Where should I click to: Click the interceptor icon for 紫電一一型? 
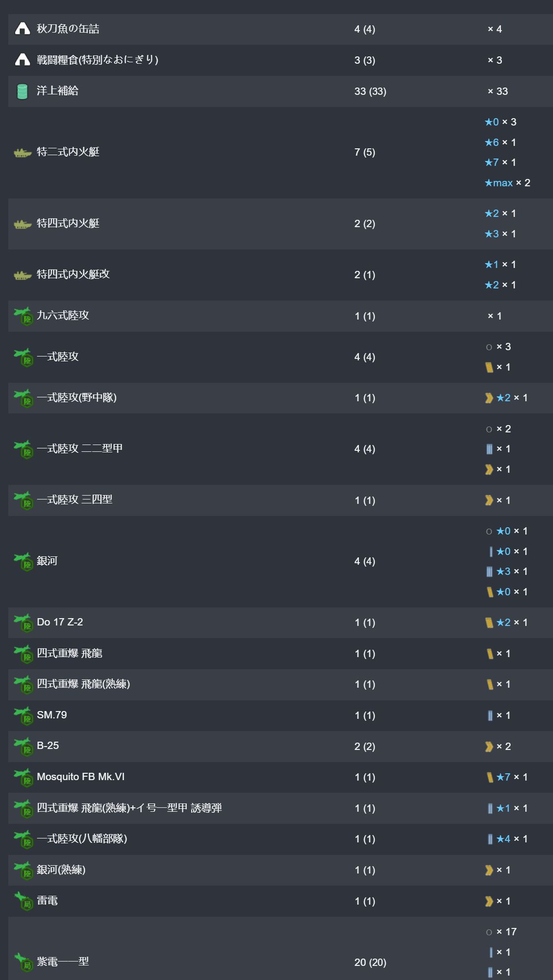[23, 962]
